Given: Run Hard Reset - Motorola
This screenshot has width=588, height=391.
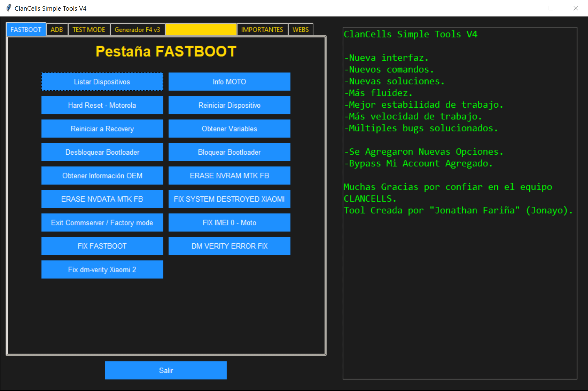Looking at the screenshot, I should (x=102, y=105).
